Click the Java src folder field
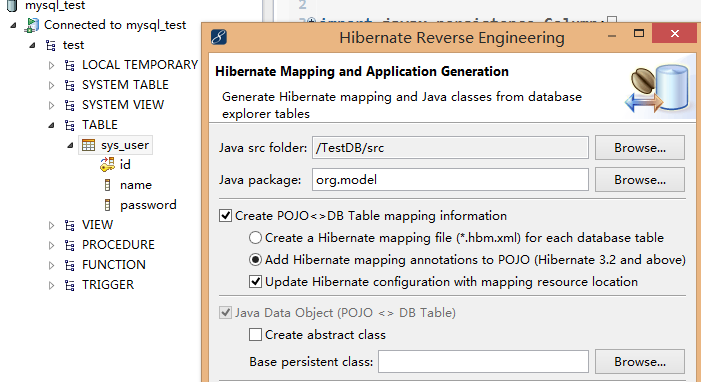701x382 pixels. [450, 148]
